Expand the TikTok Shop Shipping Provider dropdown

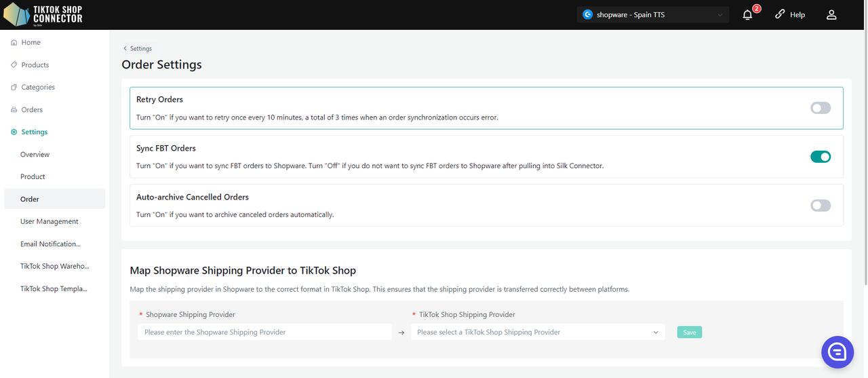click(x=537, y=333)
